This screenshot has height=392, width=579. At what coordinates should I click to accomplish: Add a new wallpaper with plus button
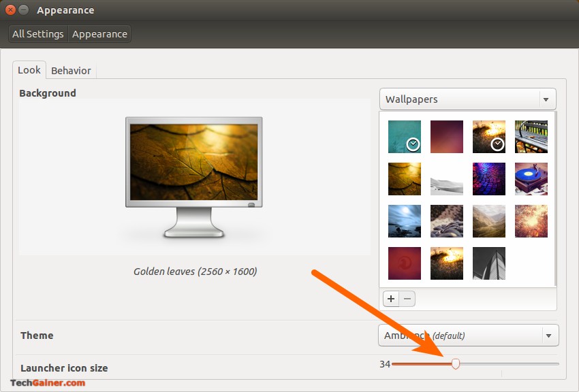pyautogui.click(x=391, y=299)
